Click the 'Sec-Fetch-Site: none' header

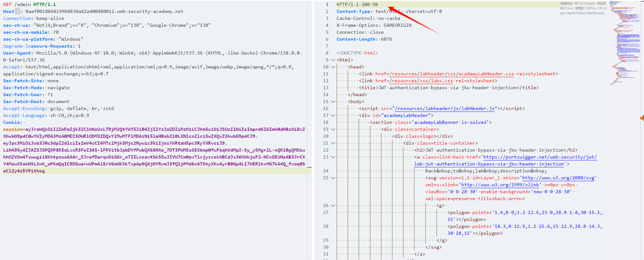tap(31, 81)
